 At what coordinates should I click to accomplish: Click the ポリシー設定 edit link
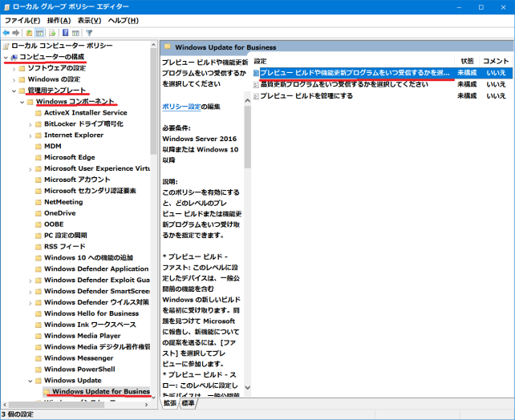click(181, 107)
